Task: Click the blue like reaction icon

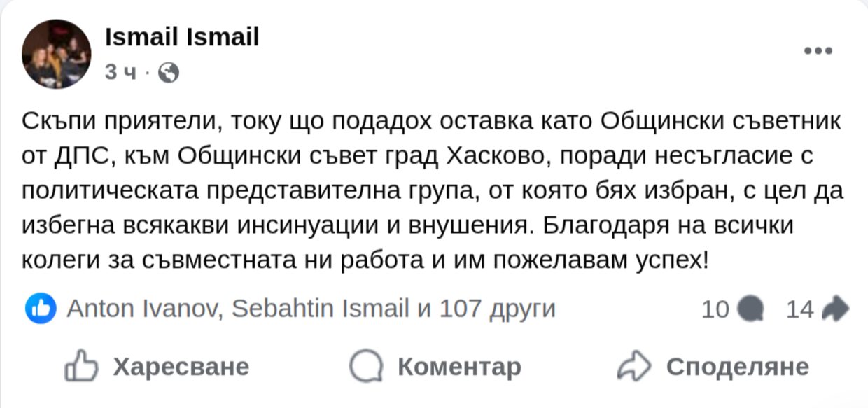Action: click(41, 309)
